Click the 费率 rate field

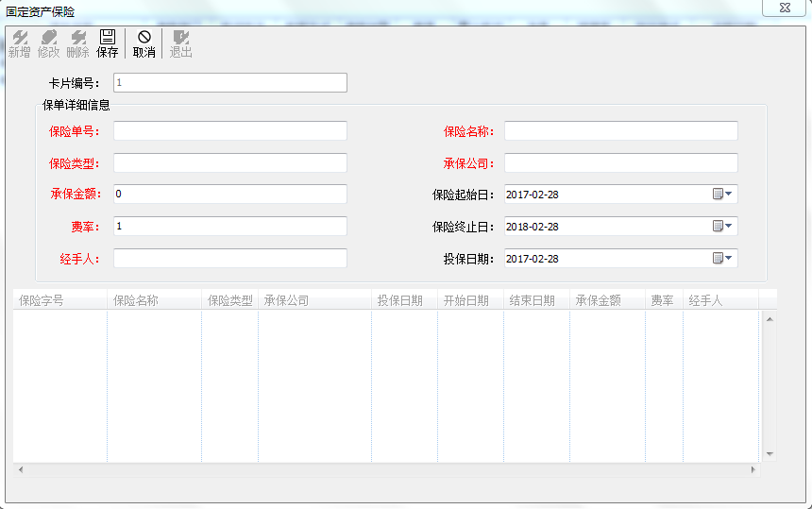229,227
